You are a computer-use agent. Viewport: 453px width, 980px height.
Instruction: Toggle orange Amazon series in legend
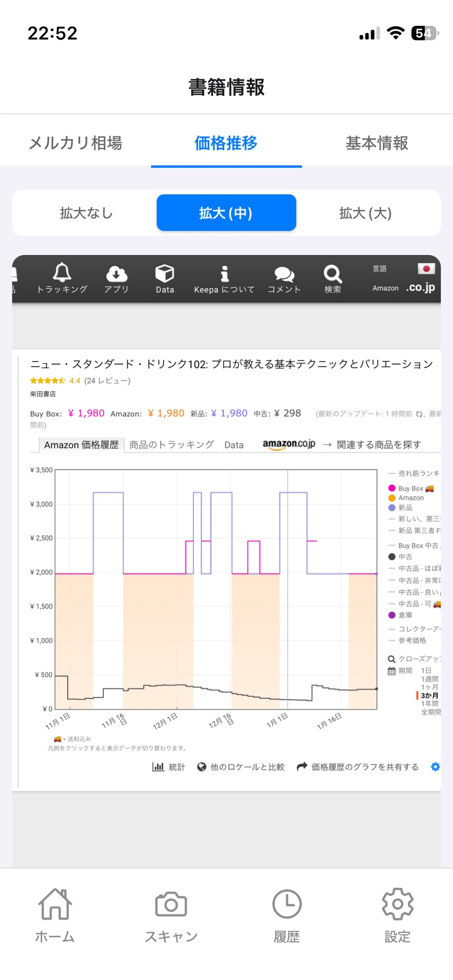click(406, 498)
